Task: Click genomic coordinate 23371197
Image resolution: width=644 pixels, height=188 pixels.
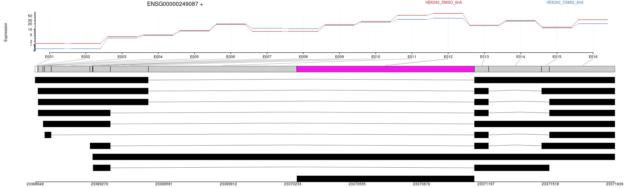Action: [x=486, y=184]
